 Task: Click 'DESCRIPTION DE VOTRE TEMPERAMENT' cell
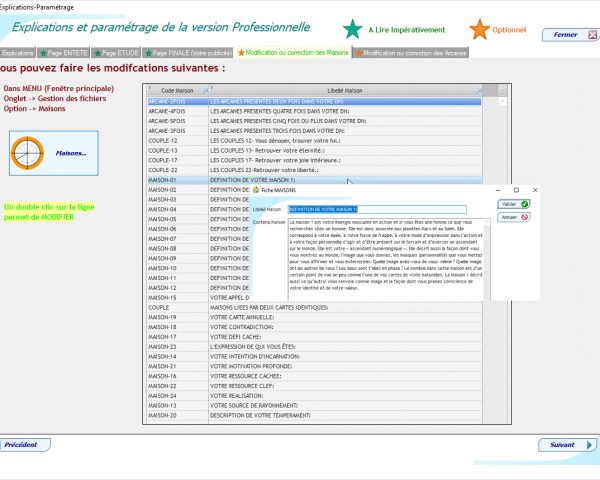[346, 416]
